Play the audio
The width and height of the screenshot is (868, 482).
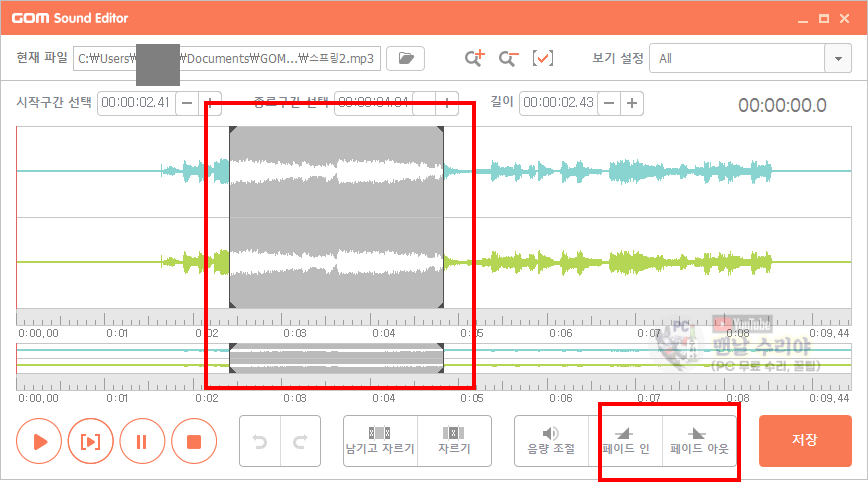[x=39, y=441]
